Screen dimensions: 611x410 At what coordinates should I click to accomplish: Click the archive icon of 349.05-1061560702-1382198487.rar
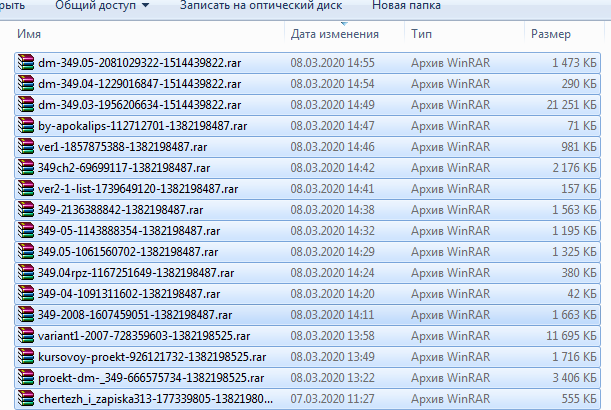26,252
